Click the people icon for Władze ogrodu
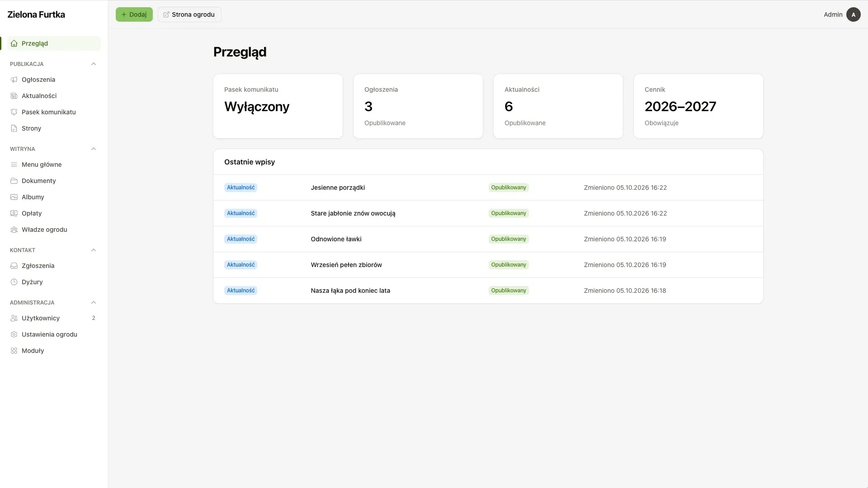 (14, 230)
